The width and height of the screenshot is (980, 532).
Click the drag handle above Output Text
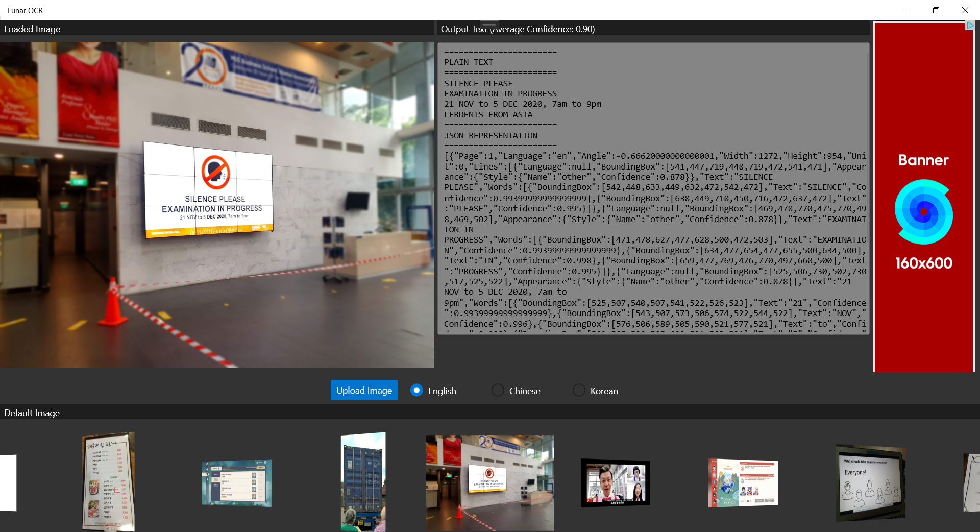[x=489, y=25]
